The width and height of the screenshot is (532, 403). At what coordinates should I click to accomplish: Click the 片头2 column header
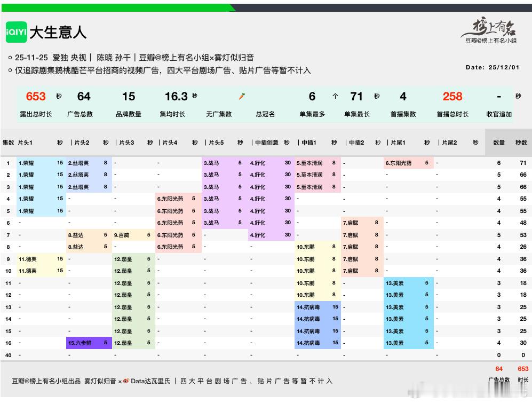point(82,143)
